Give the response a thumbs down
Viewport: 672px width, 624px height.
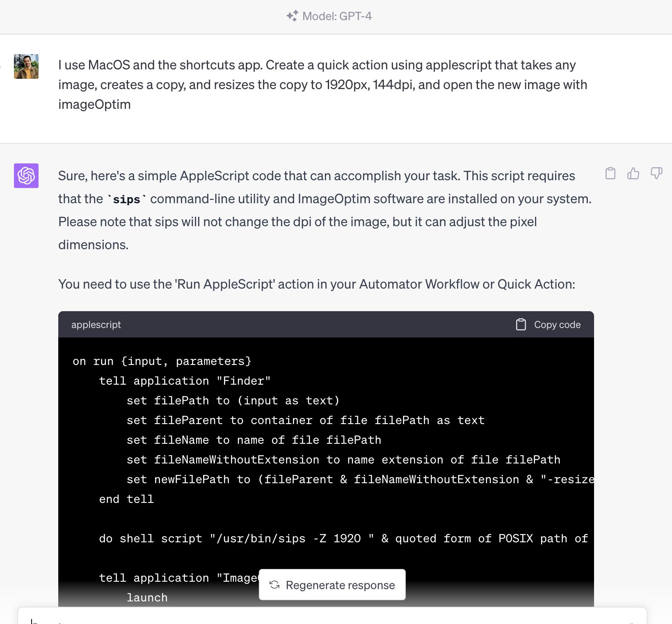click(x=656, y=174)
